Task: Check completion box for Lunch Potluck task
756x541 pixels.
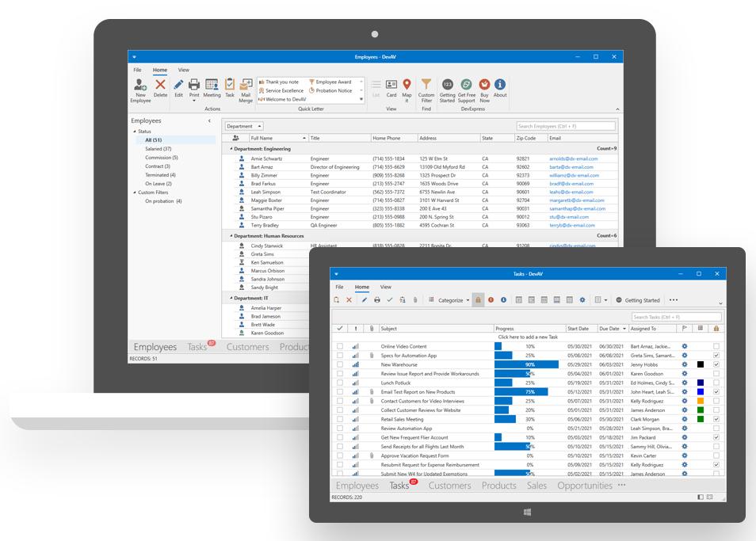Action: click(340, 383)
